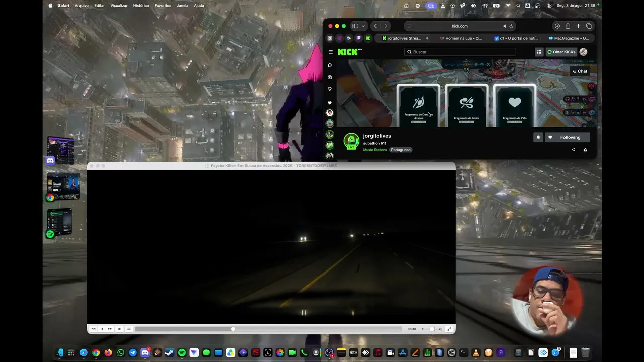This screenshot has width=644, height=362.
Task: Switch to MacMagazine tab
Action: 569,38
